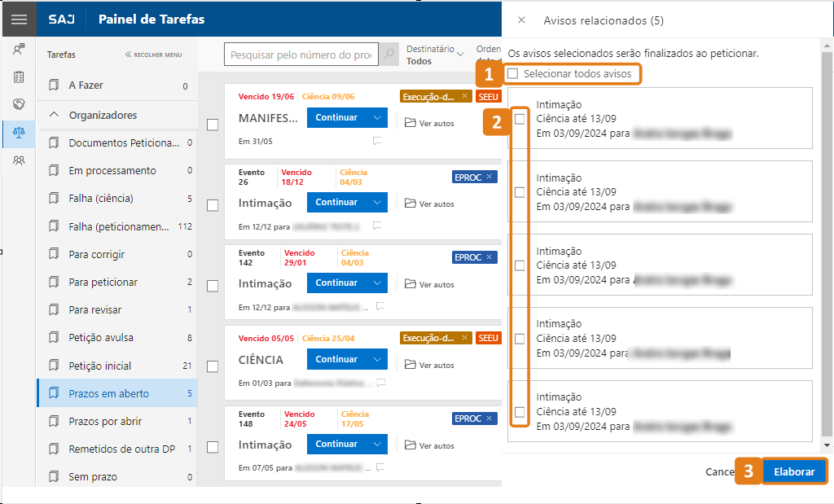Expand Continuar options arrow on the MANIFES... card
Image resolution: width=834 pixels, height=504 pixels.
tap(377, 117)
